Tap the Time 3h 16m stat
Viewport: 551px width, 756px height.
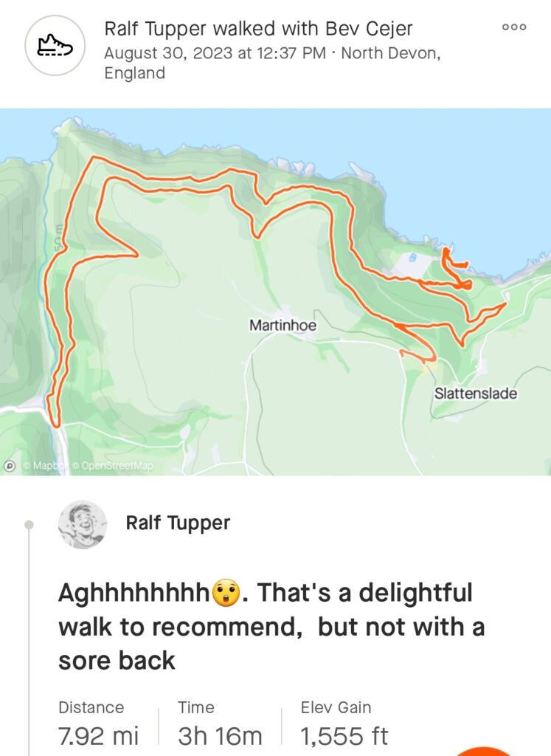(220, 725)
